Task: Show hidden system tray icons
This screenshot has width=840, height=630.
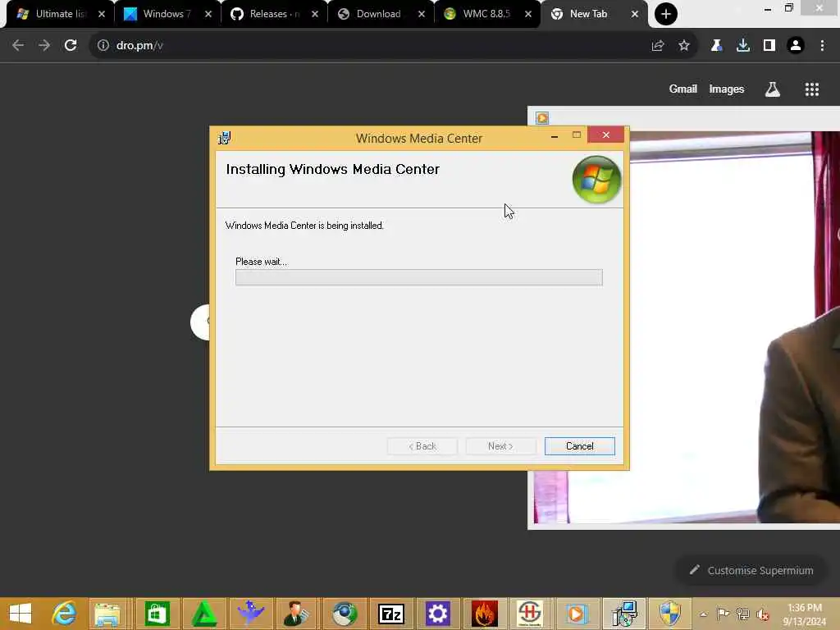Action: (x=703, y=614)
